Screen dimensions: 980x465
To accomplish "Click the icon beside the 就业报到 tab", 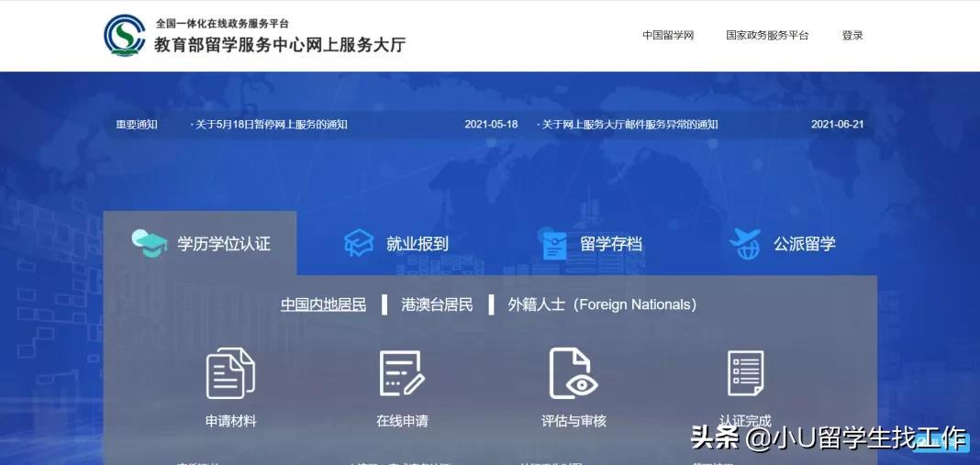I will [x=359, y=244].
